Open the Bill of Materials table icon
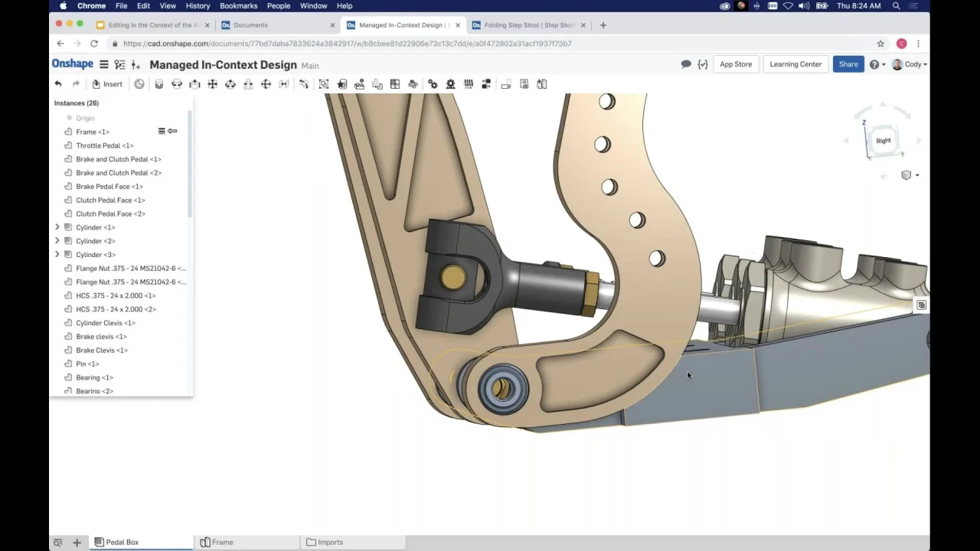This screenshot has width=980, height=551. click(x=921, y=305)
